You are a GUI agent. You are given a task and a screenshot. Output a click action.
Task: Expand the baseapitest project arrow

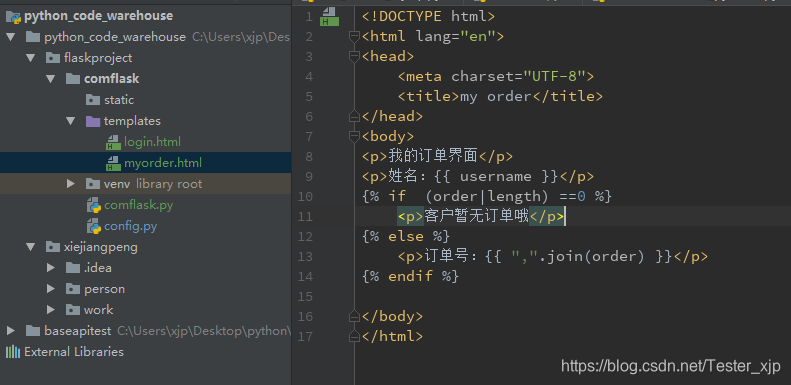click(11, 331)
